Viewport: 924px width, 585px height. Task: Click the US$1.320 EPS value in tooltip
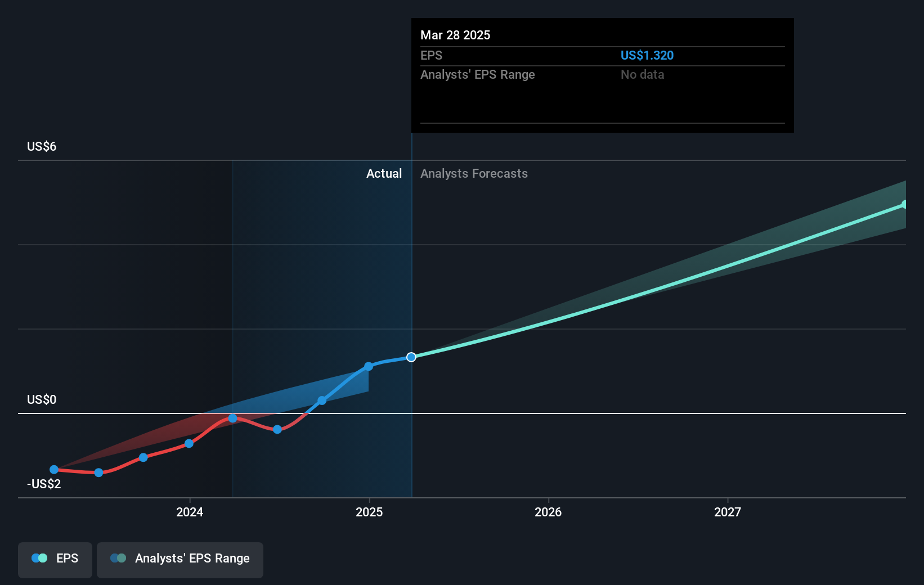[647, 56]
